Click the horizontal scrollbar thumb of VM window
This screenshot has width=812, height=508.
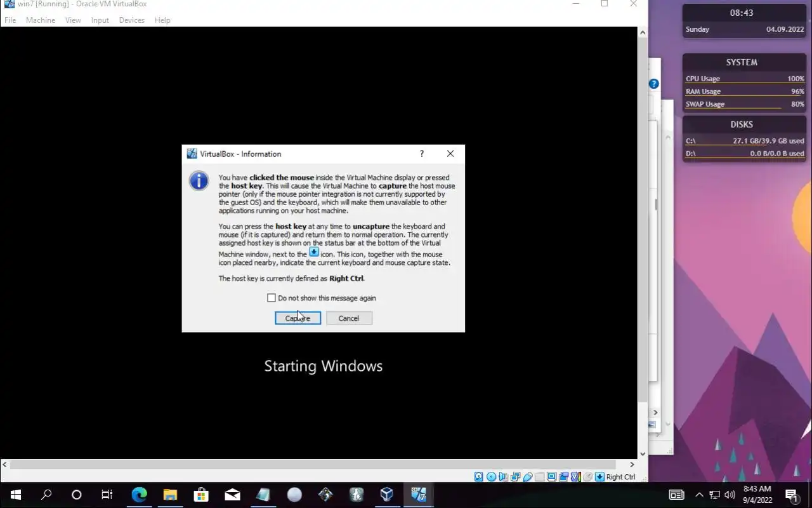point(313,464)
